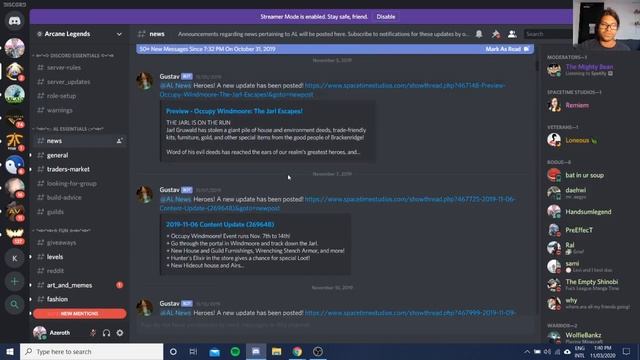The height and width of the screenshot is (360, 640).
Task: Collapse Discord Essentials category
Action: pos(73,56)
